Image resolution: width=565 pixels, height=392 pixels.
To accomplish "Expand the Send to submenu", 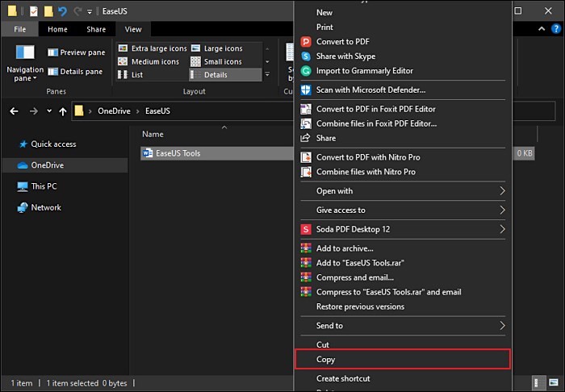I will (x=502, y=326).
